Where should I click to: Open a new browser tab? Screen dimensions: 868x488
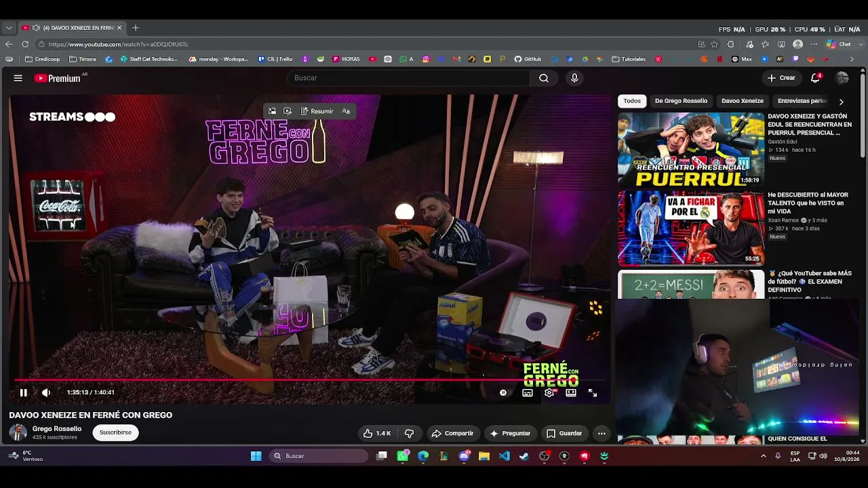pos(136,28)
